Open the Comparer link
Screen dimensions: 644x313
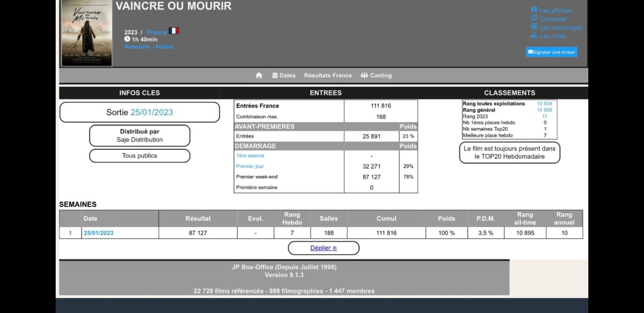coord(553,19)
